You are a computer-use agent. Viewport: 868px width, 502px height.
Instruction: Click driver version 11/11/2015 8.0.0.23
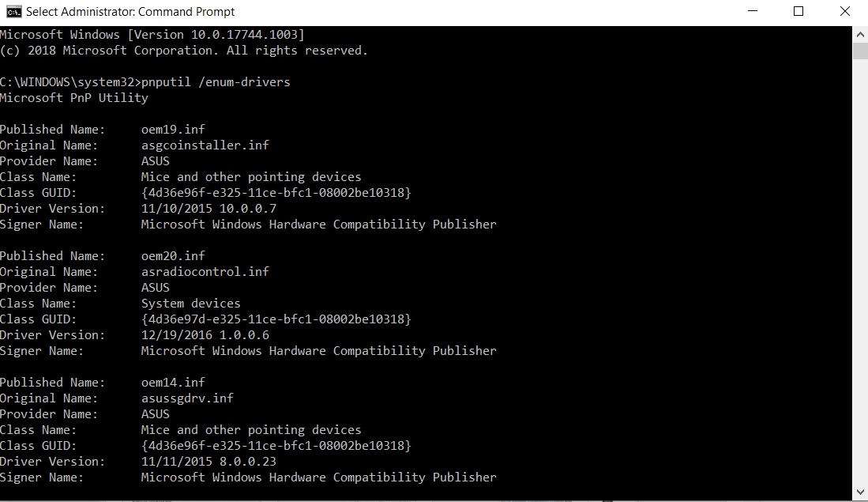click(x=209, y=462)
